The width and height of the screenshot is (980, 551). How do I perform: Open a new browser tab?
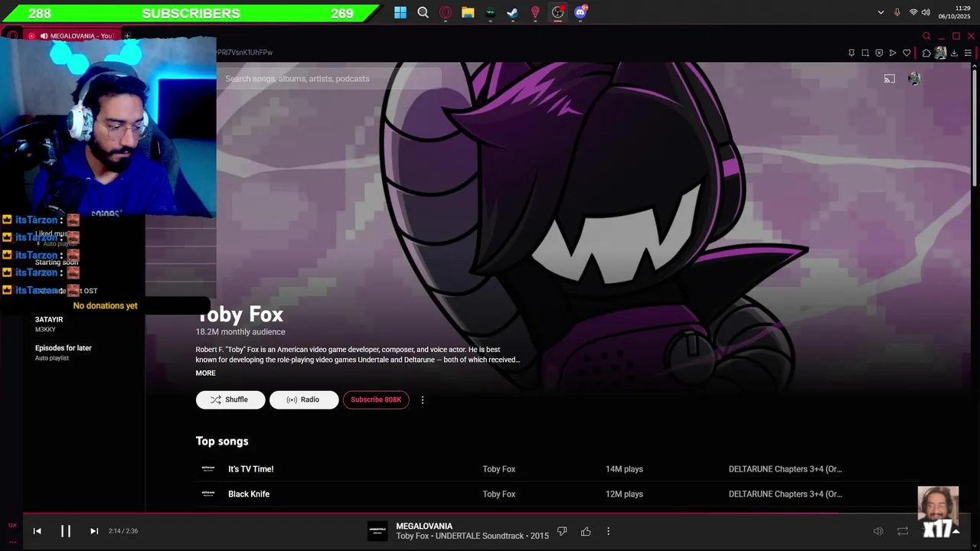pos(127,36)
